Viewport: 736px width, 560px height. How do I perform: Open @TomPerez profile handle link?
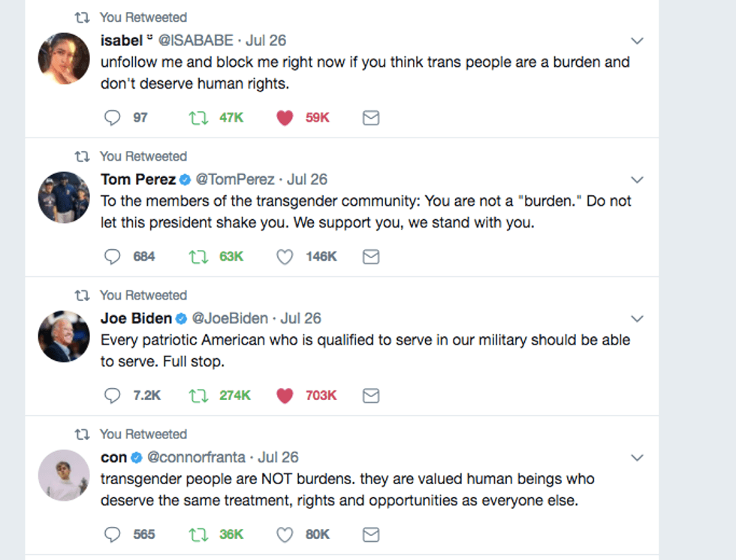pyautogui.click(x=235, y=179)
